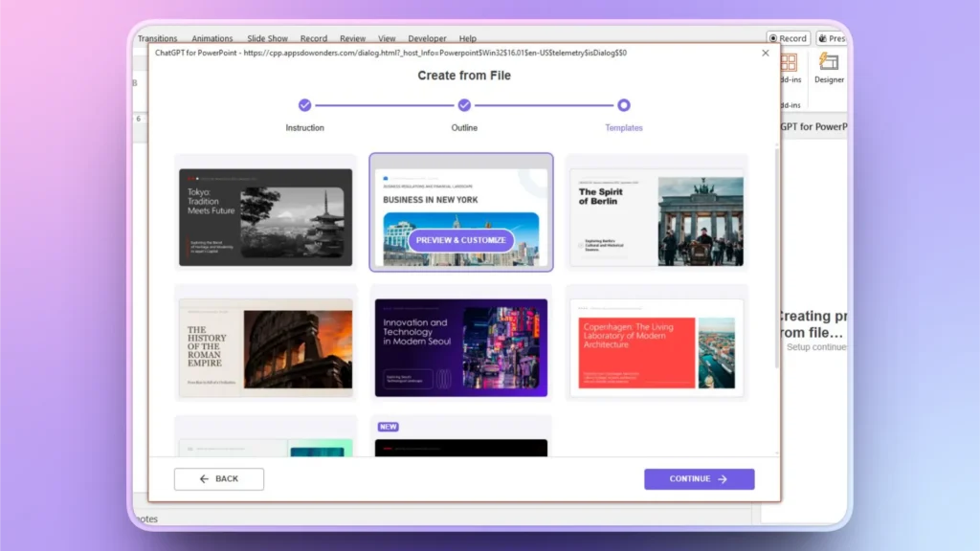The image size is (980, 551).
Task: Select The Spirit of Berlin template
Action: (657, 216)
